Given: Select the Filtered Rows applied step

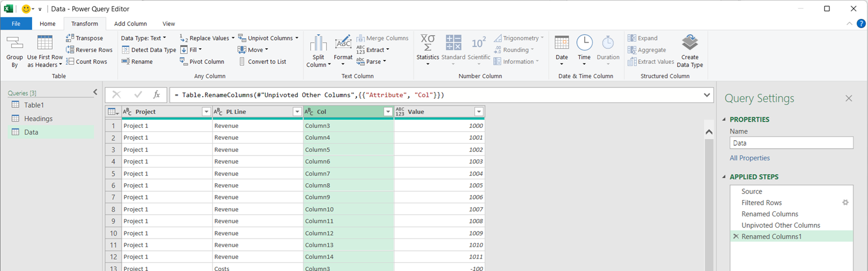Looking at the screenshot, I should coord(762,203).
